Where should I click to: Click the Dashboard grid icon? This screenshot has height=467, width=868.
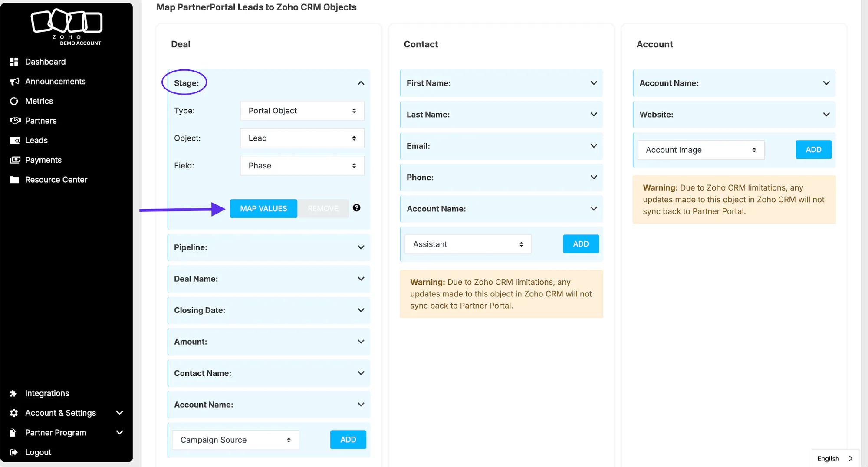pos(14,62)
